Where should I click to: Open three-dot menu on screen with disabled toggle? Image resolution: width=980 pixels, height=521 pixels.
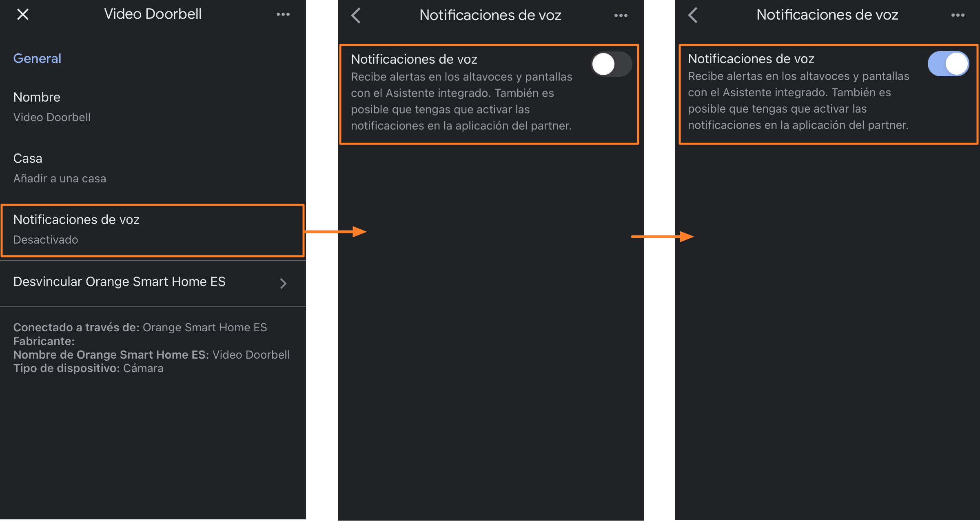click(621, 16)
